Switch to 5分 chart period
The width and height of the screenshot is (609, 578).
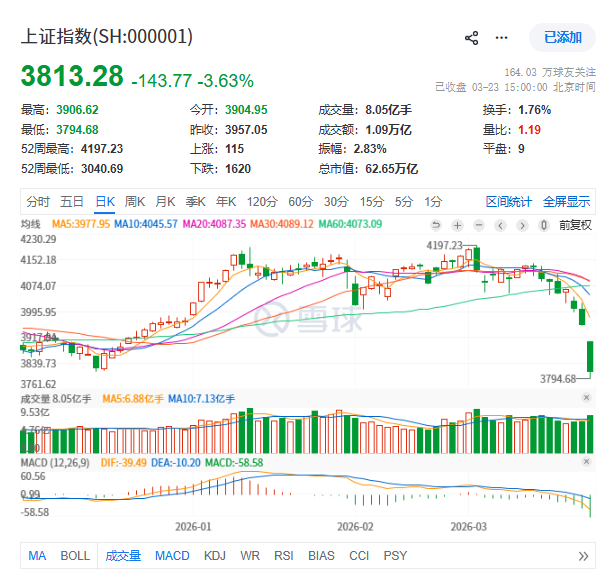pos(404,202)
